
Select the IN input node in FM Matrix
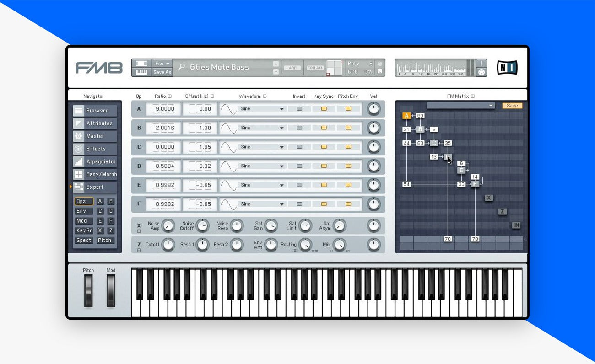click(516, 225)
